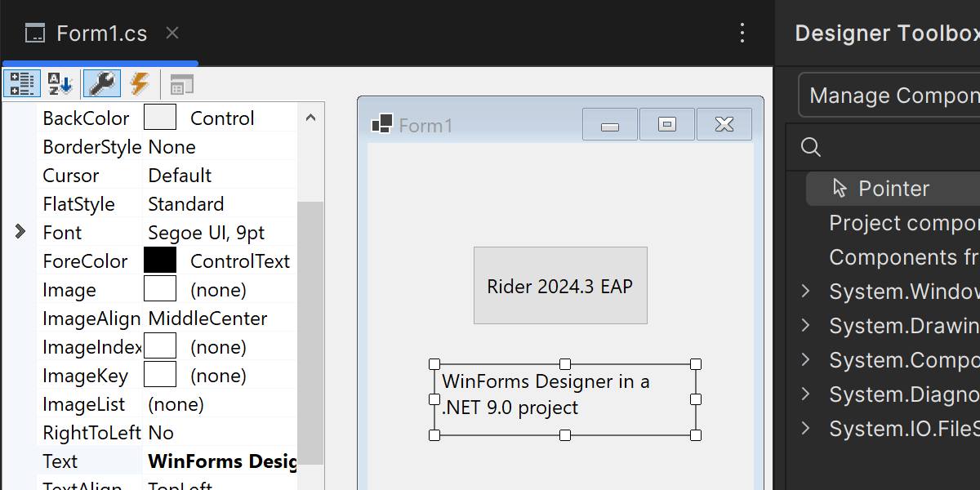980x490 pixels.
Task: Switch to the Form1.cs tab
Action: pos(101,33)
